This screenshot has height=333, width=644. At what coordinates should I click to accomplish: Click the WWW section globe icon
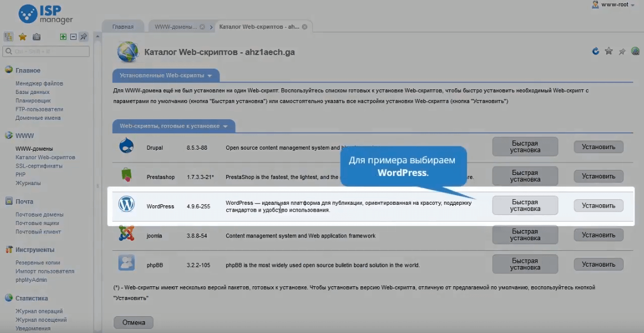point(8,135)
